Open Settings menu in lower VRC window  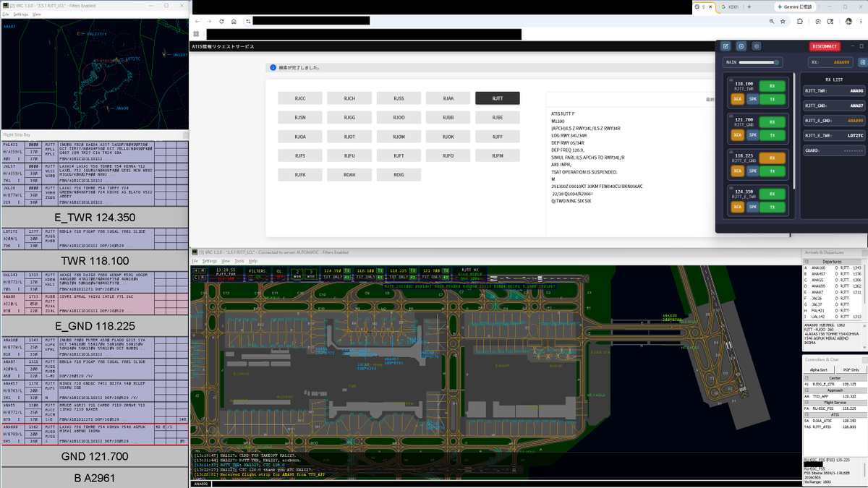pyautogui.click(x=210, y=260)
